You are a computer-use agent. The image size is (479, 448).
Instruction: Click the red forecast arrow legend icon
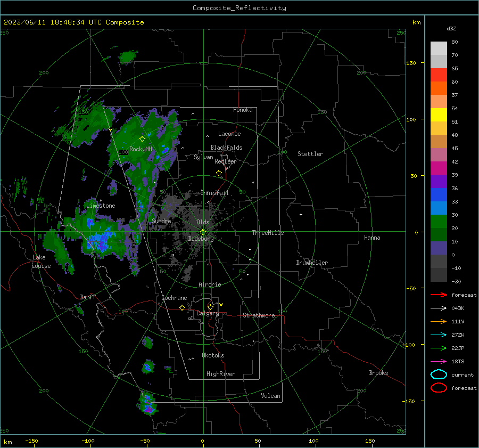pyautogui.click(x=439, y=295)
